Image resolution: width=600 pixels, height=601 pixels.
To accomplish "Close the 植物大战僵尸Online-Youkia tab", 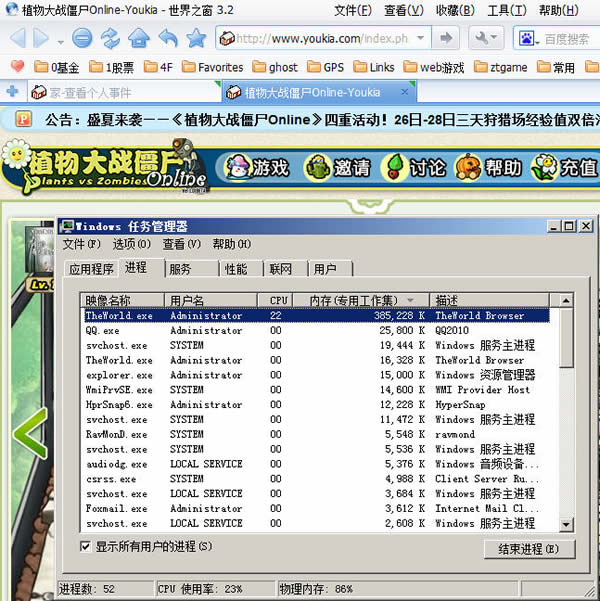I will (404, 92).
